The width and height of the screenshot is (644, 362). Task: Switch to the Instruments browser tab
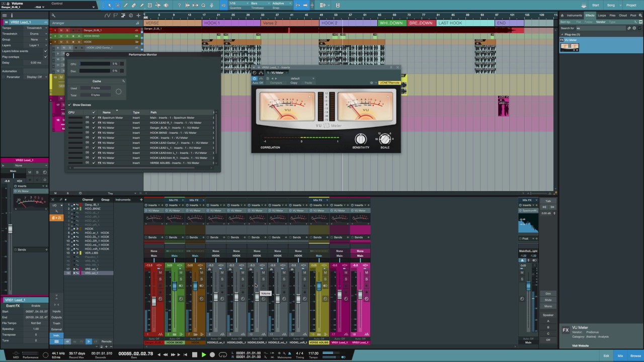[574, 16]
